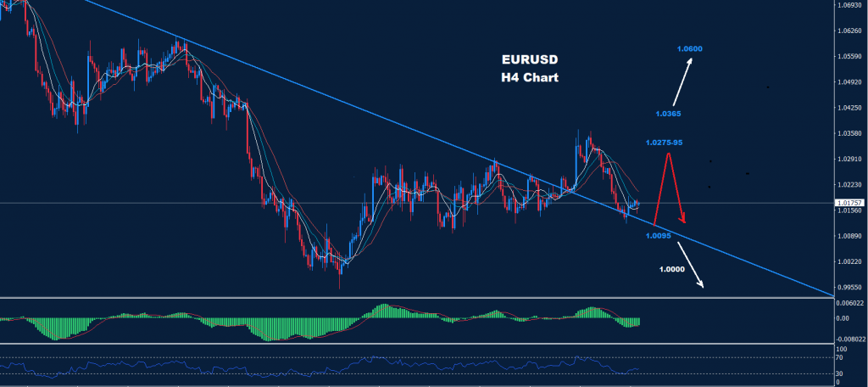
Task: Click the MACD zero level 0.00
Action: click(843, 318)
